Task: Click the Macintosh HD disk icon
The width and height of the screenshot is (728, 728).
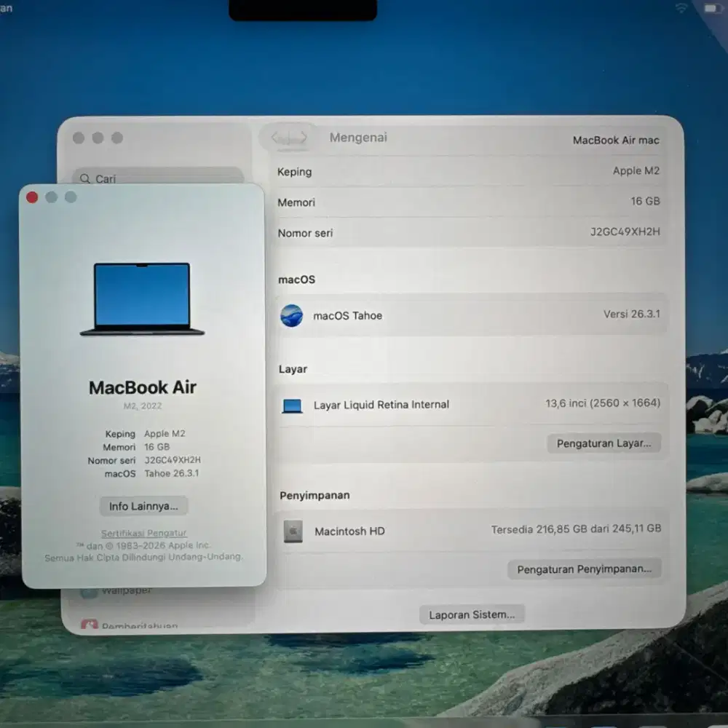Action: [292, 531]
